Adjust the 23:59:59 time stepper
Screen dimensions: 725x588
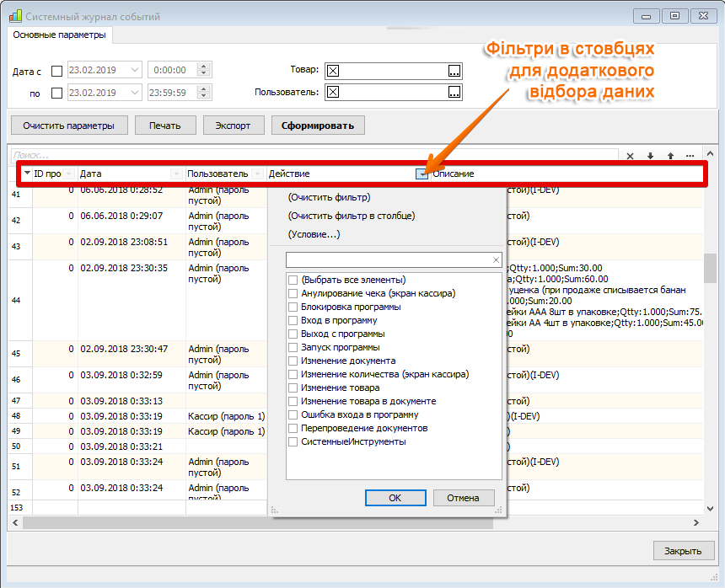pos(203,93)
